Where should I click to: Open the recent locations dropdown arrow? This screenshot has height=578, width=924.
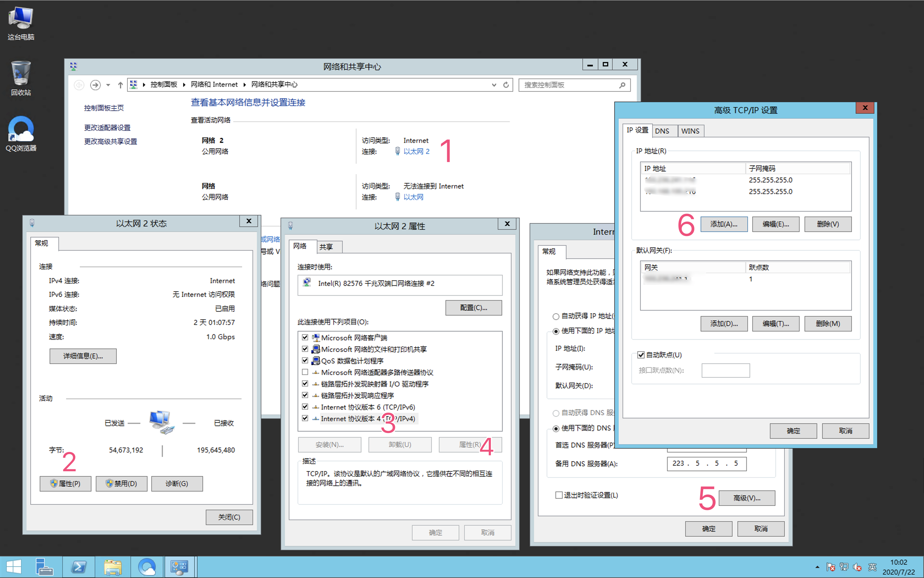coord(108,85)
